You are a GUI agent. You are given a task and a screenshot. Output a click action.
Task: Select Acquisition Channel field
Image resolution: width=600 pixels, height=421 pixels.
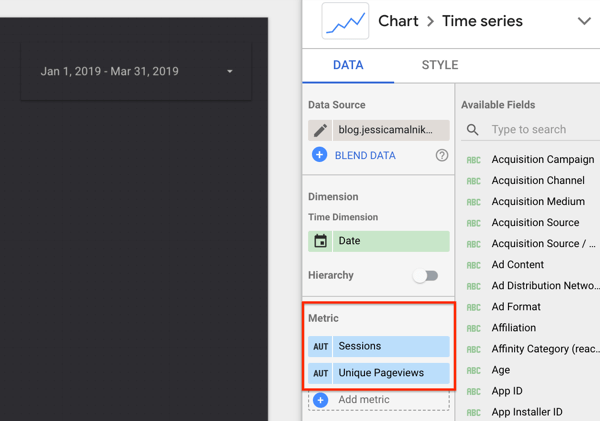tap(538, 180)
